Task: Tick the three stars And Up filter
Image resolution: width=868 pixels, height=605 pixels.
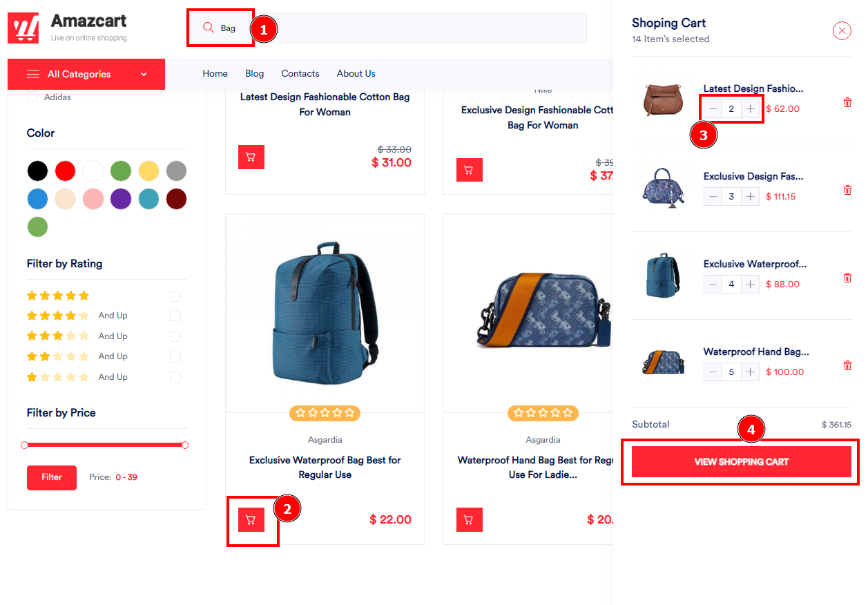Action: coord(175,336)
